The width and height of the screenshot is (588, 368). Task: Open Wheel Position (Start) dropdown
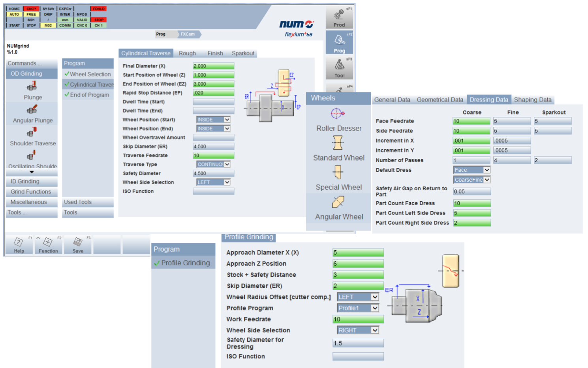[213, 120]
